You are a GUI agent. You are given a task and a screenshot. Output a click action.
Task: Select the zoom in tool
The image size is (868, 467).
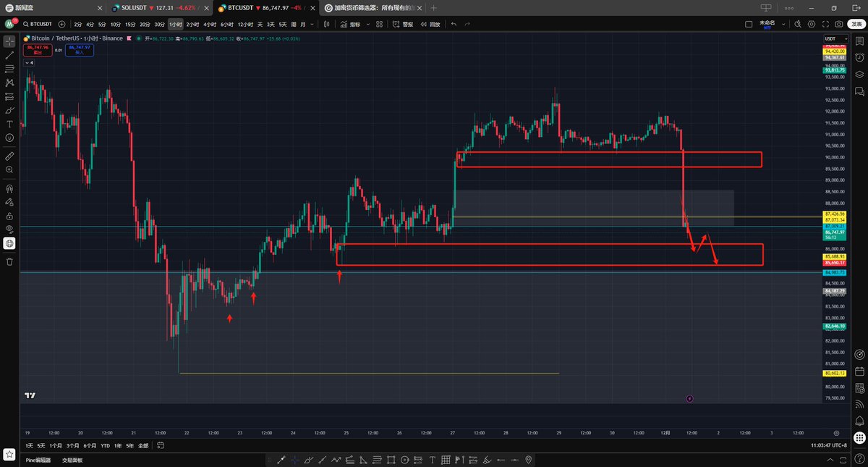point(9,169)
